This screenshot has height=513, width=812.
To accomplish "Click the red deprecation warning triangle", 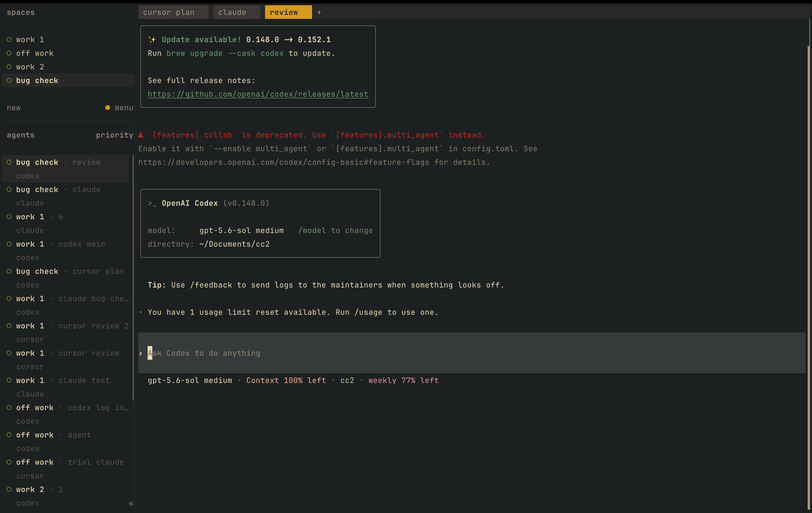I will (141, 135).
